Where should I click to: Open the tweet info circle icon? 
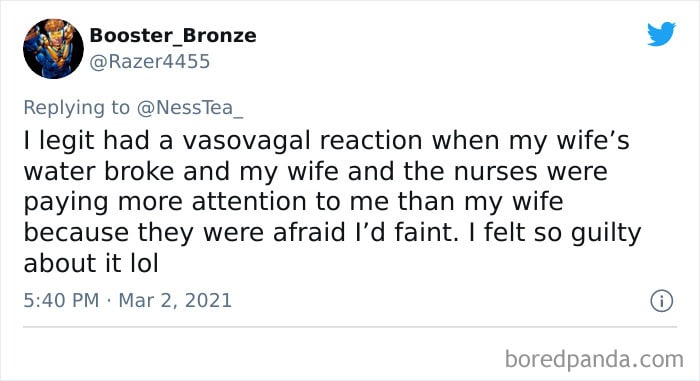(662, 301)
